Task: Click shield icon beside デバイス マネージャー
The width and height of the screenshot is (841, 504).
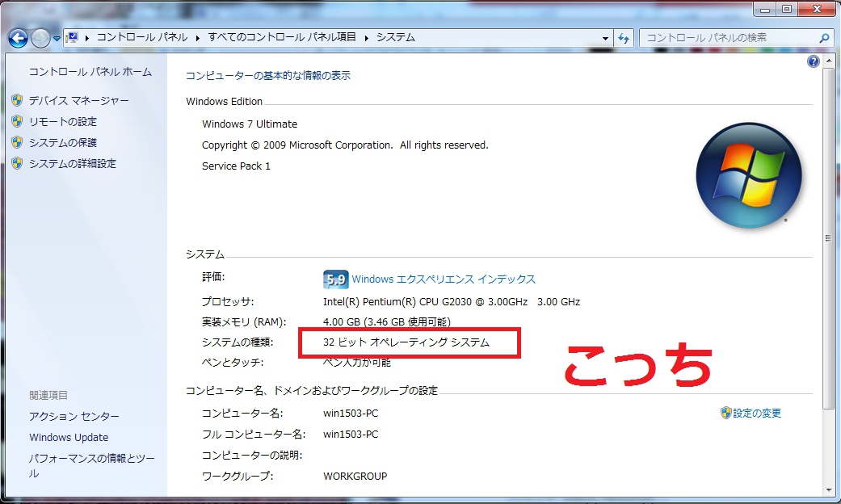Action: pos(17,100)
